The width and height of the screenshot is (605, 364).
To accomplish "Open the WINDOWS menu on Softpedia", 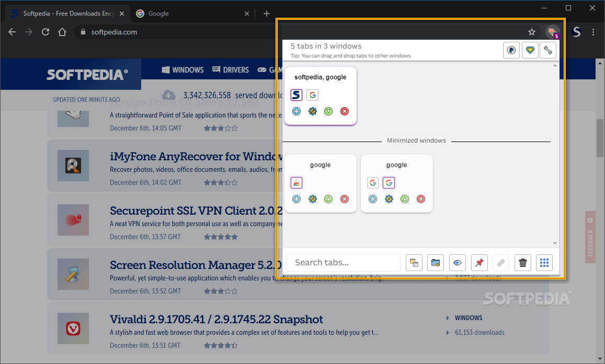I will click(x=182, y=69).
